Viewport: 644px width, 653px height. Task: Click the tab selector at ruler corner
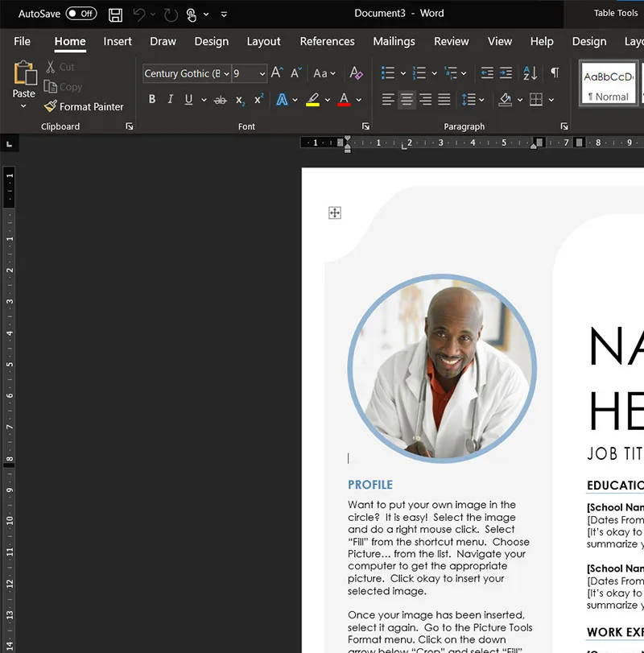click(x=9, y=144)
